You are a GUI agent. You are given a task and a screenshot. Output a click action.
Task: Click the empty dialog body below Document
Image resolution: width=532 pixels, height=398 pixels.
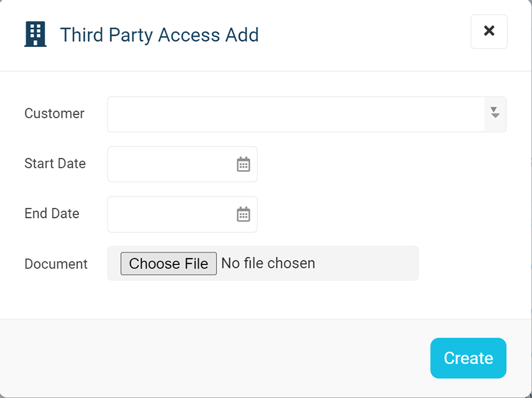coord(265,300)
